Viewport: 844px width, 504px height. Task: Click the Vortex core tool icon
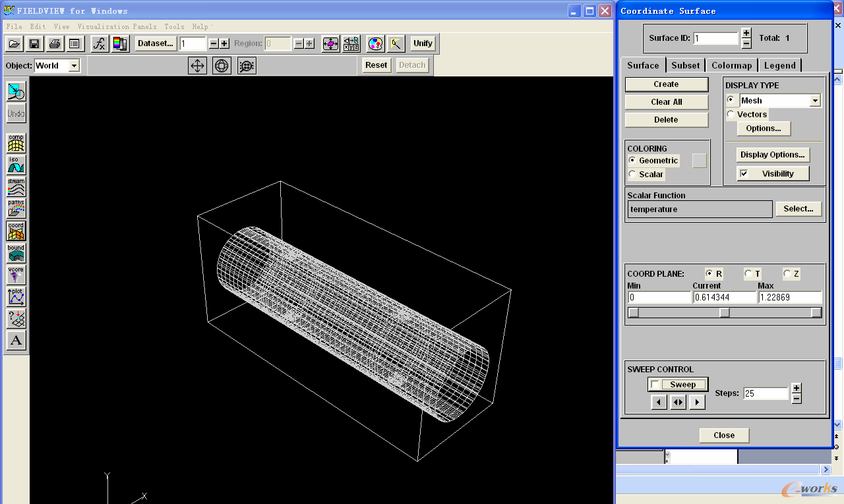coord(16,275)
